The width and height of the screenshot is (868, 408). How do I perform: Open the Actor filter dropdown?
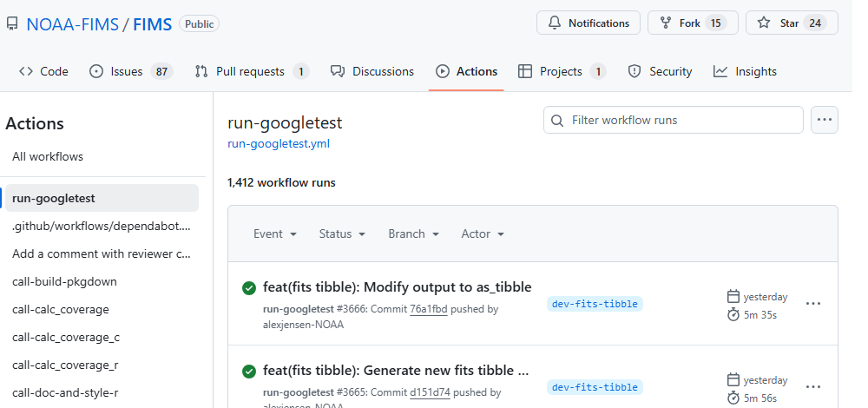(483, 234)
